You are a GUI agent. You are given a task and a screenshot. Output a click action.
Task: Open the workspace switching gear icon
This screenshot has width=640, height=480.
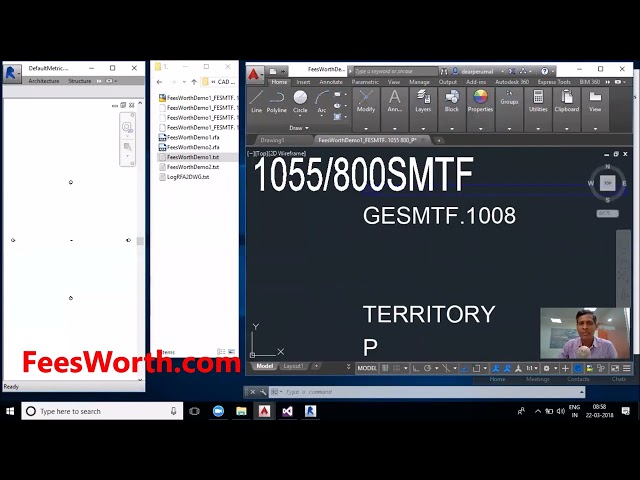point(547,368)
